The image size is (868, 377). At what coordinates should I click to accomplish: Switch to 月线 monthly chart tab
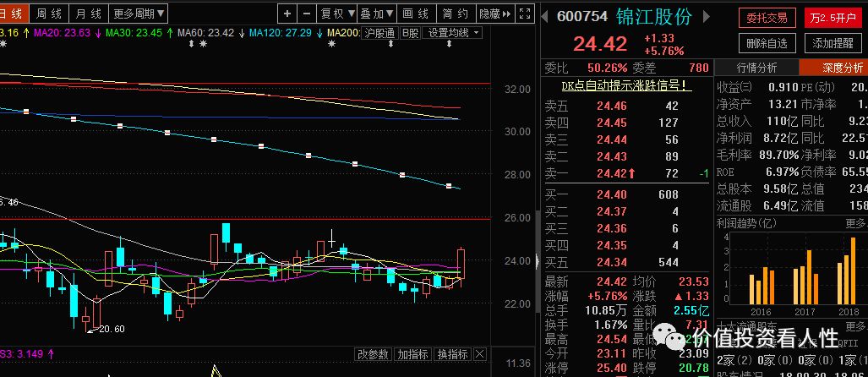89,14
